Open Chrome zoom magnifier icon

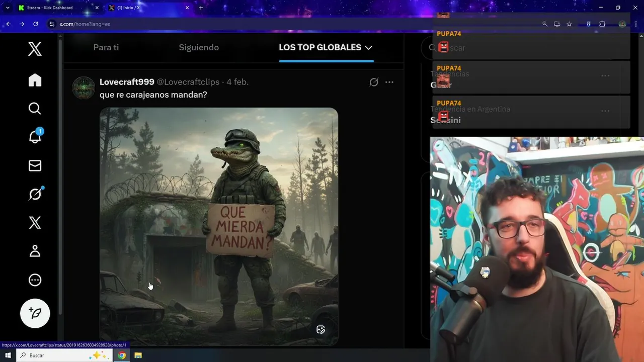[x=545, y=24]
